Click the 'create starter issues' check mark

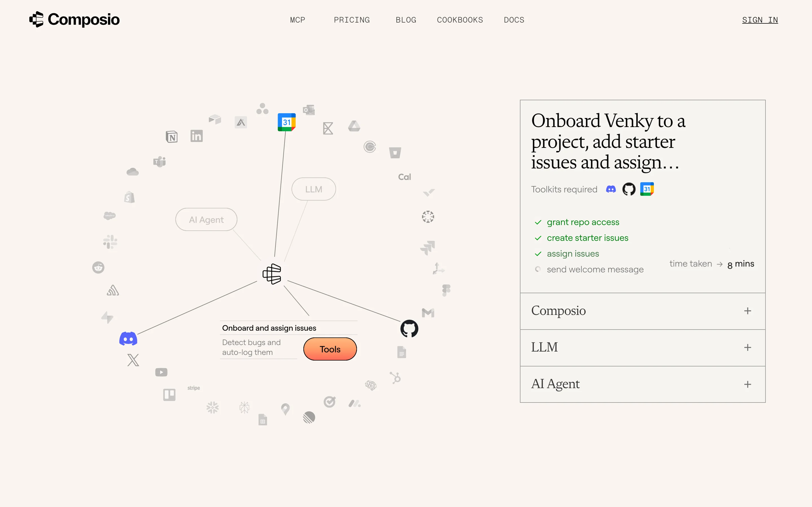point(538,238)
